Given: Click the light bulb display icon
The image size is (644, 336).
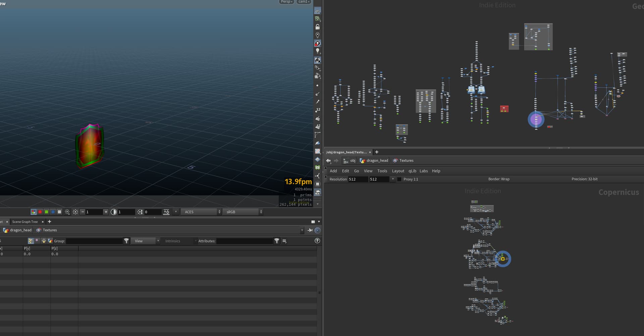Looking at the screenshot, I should coord(317,51).
